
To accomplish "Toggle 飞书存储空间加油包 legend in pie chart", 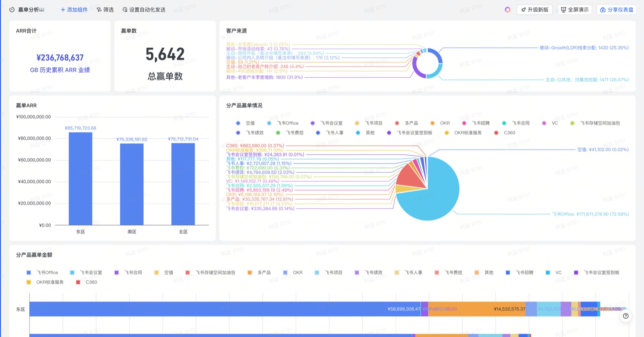I will click(595, 123).
